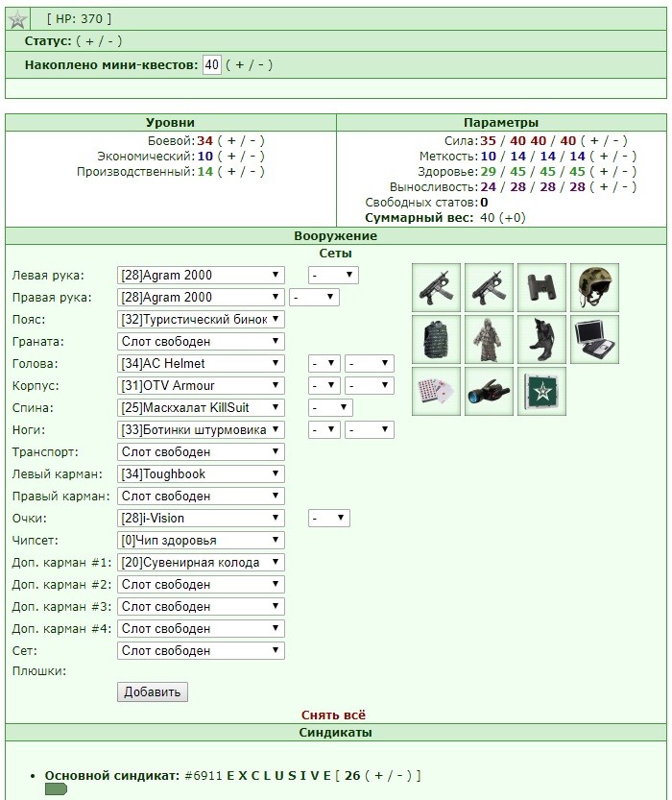Click plus/minus controls for Выносливость
Image resolution: width=672 pixels, height=800 pixels.
point(613,186)
